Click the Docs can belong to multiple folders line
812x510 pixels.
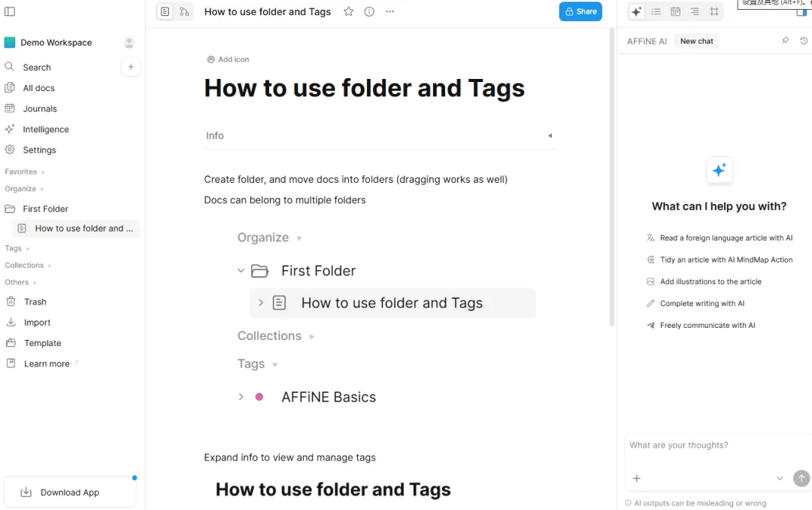click(x=285, y=200)
